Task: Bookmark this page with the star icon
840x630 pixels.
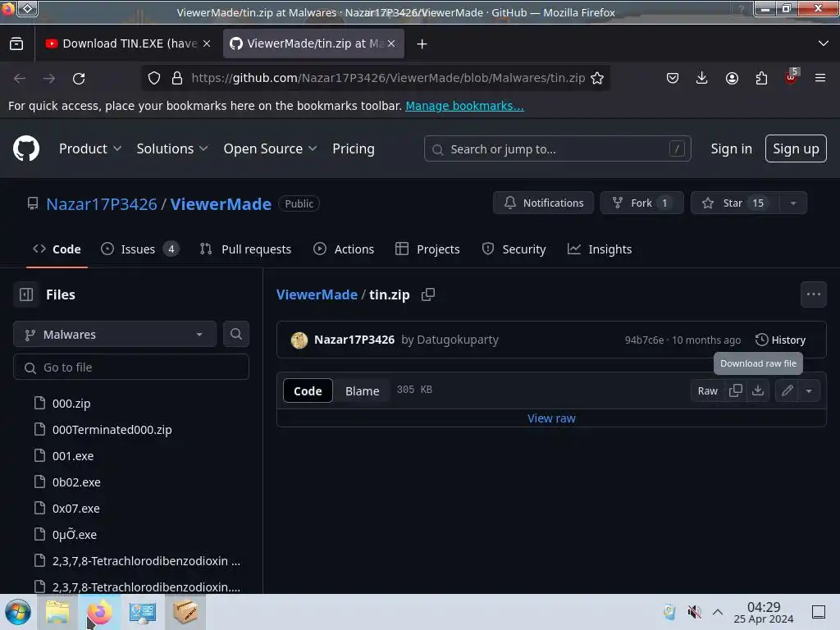Action: click(x=597, y=78)
